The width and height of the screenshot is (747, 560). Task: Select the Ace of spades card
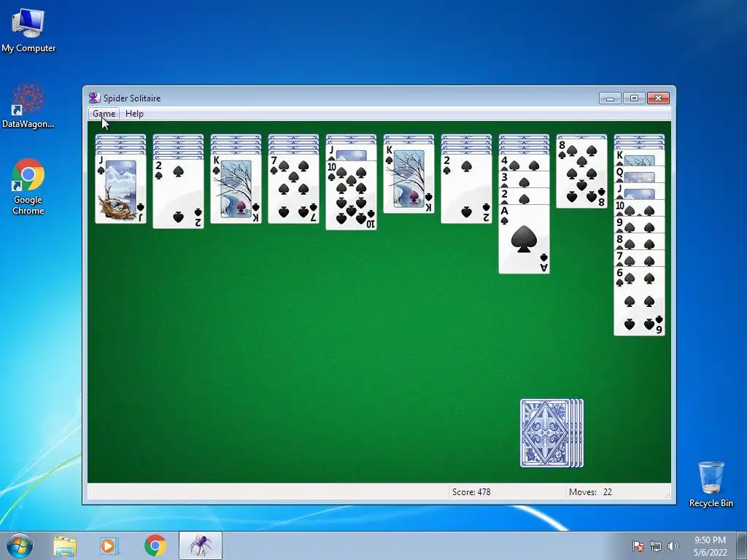coord(524,239)
